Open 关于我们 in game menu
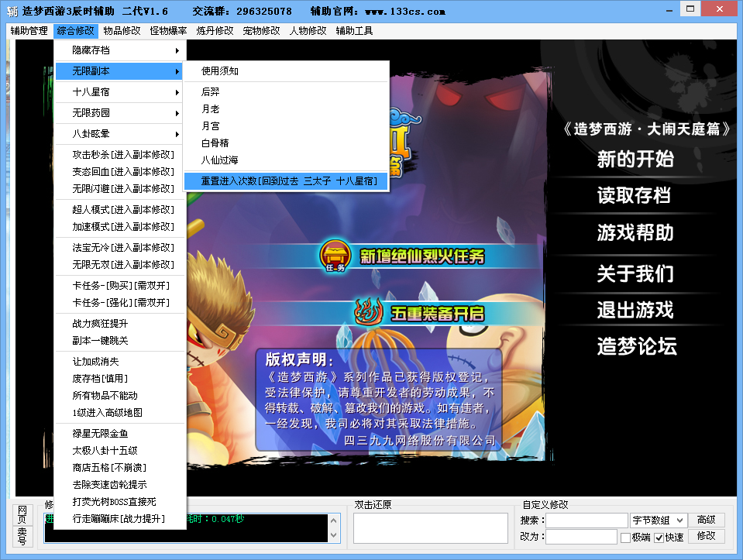Screen dimensions: 743x560 pyautogui.click(x=635, y=273)
